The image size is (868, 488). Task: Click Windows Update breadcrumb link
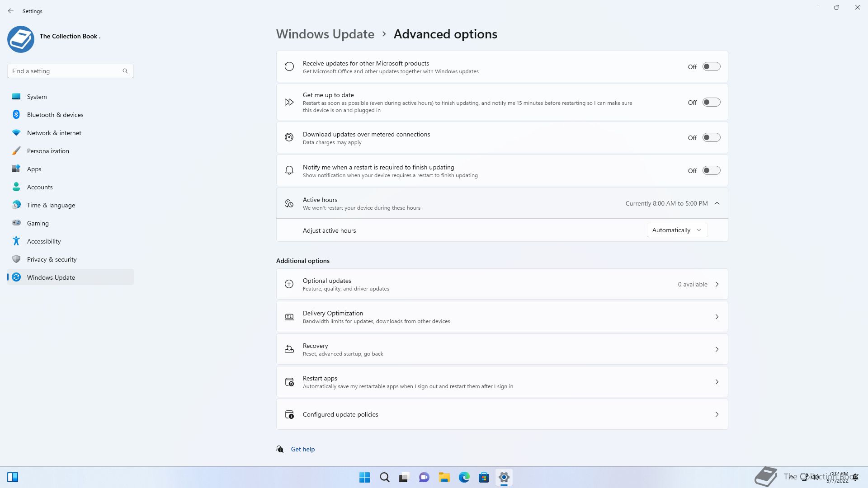coord(325,34)
